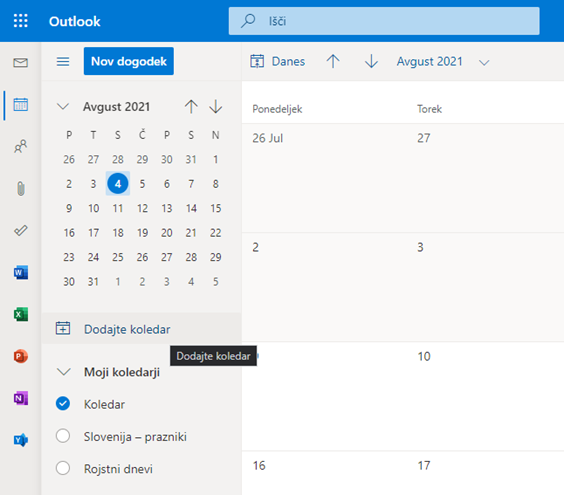Select date 17 in mini calendar
The height and width of the screenshot is (495, 564).
(94, 233)
